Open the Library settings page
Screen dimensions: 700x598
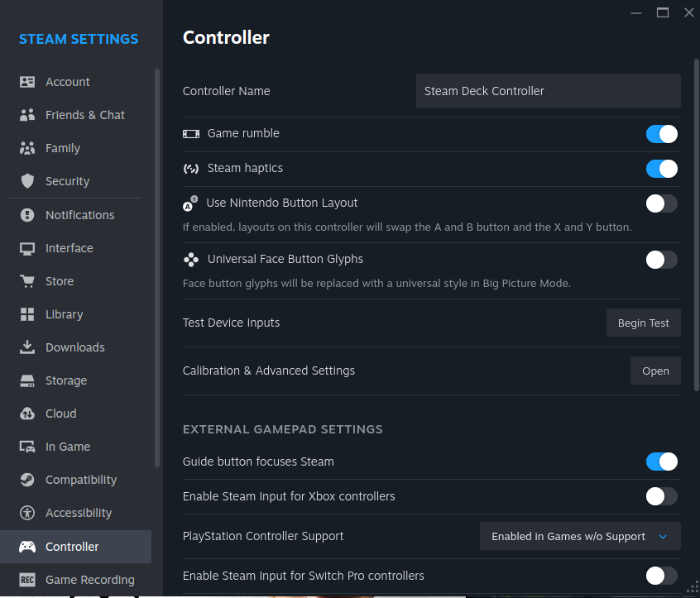[x=64, y=314]
